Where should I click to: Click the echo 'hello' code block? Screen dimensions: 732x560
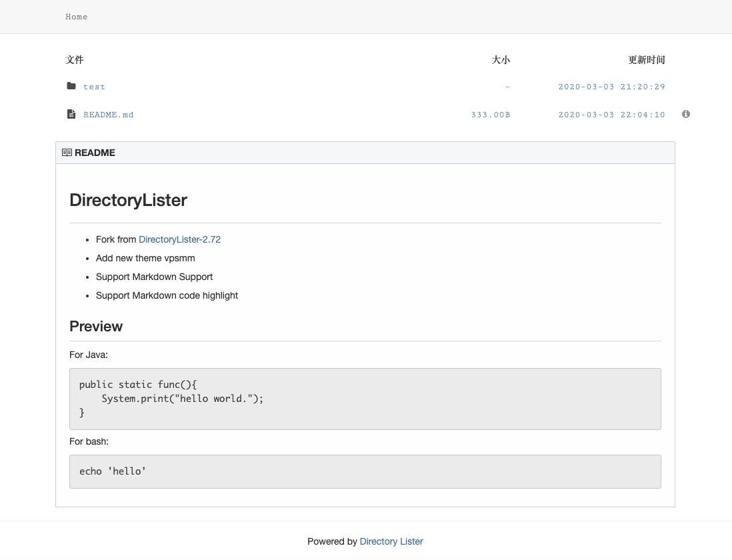pos(365,472)
